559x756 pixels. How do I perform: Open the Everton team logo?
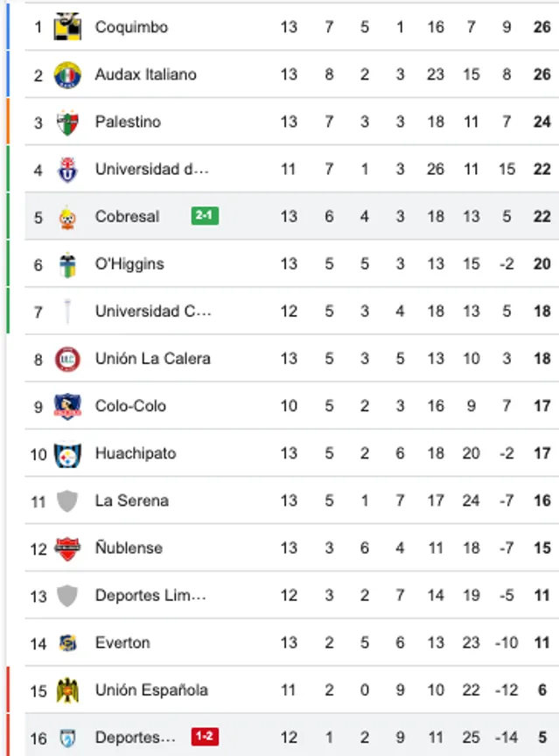[x=68, y=642]
